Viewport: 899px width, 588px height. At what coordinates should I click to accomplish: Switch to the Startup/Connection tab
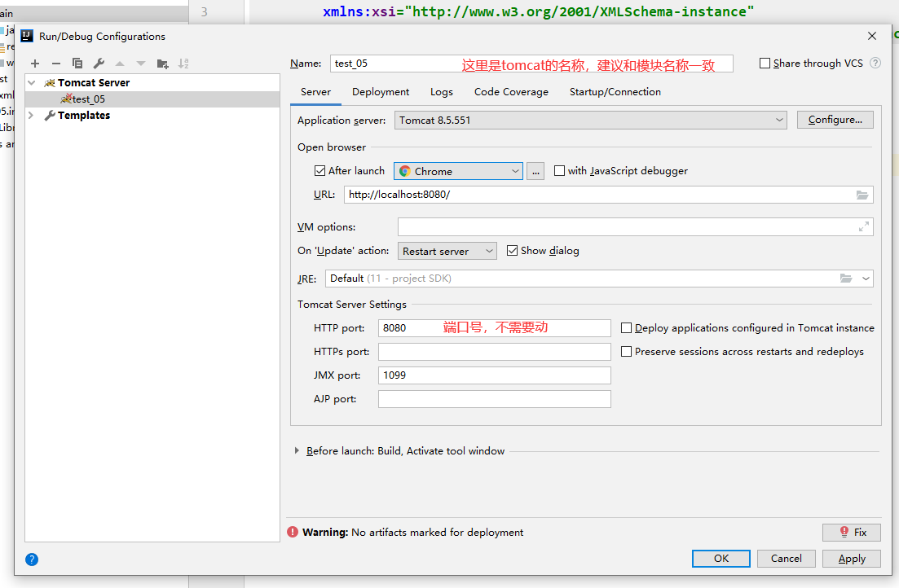coord(615,92)
